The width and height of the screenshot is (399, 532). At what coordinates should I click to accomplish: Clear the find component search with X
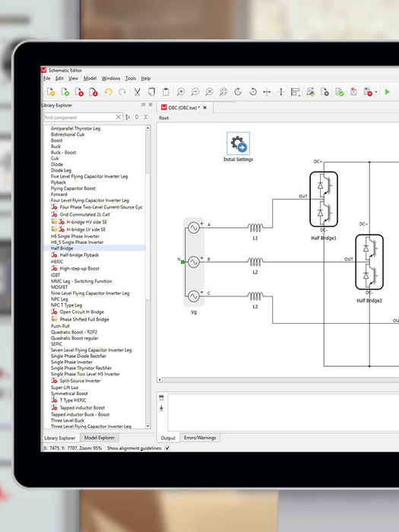coord(118,117)
